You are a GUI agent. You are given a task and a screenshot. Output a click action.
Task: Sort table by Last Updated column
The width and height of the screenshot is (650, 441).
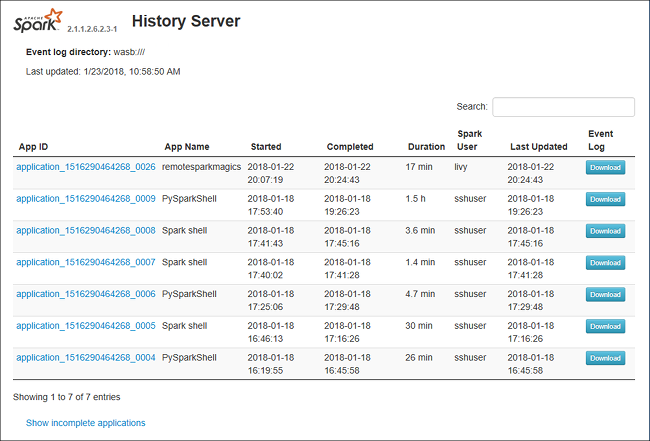point(538,147)
